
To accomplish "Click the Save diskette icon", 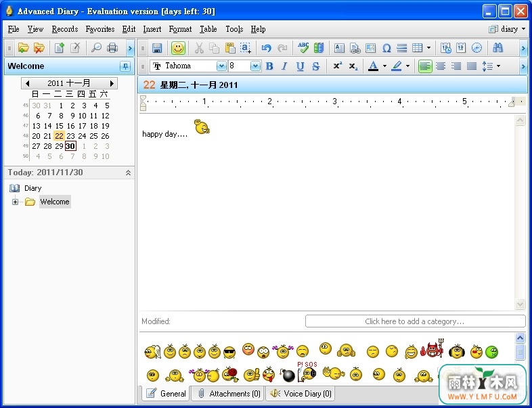I will (157, 48).
